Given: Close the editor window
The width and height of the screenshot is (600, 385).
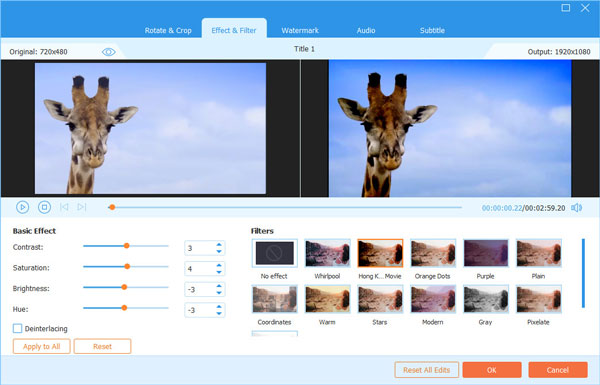Looking at the screenshot, I should click(x=585, y=8).
